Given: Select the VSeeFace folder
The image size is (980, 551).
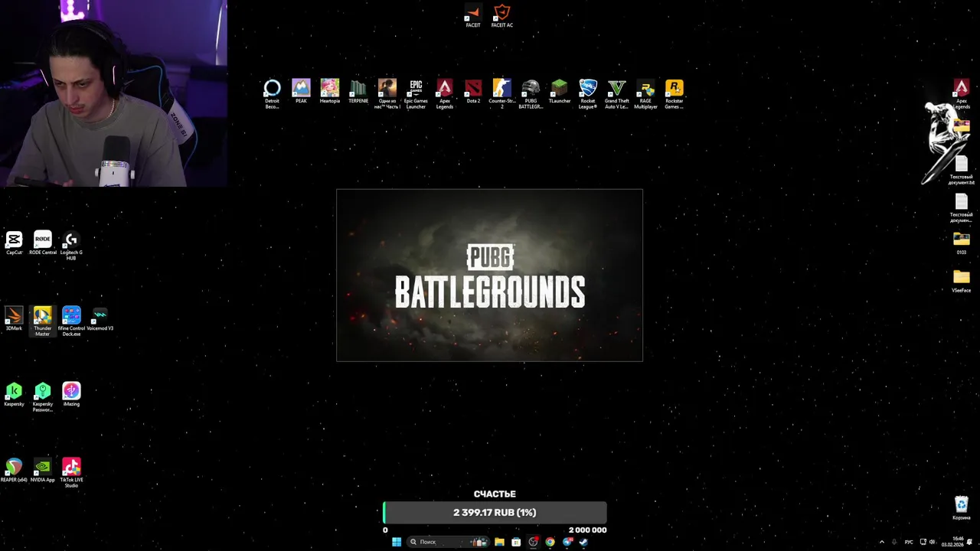Looking at the screenshot, I should [x=962, y=281].
